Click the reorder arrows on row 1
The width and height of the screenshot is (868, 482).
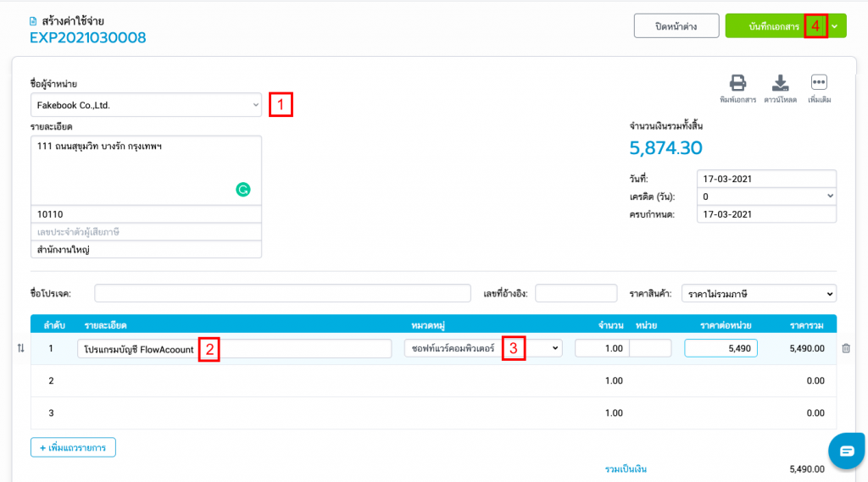click(x=21, y=348)
